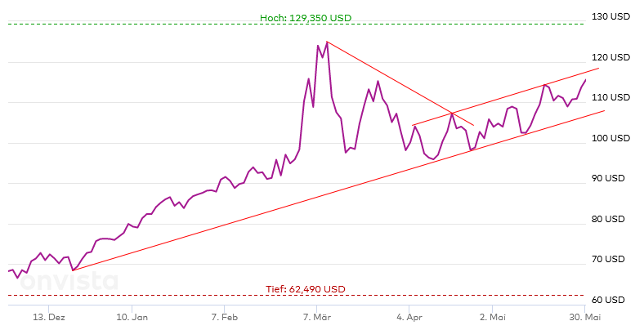Select the '4. Apr' date marker

click(409, 316)
